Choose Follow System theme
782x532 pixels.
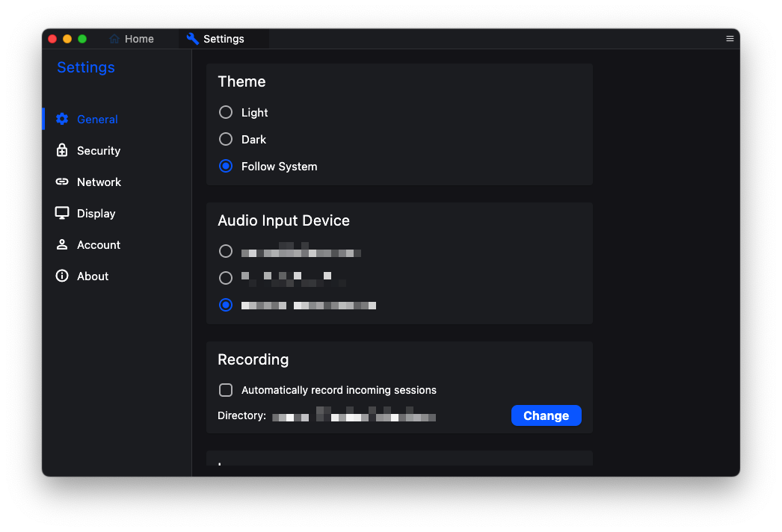click(x=225, y=166)
